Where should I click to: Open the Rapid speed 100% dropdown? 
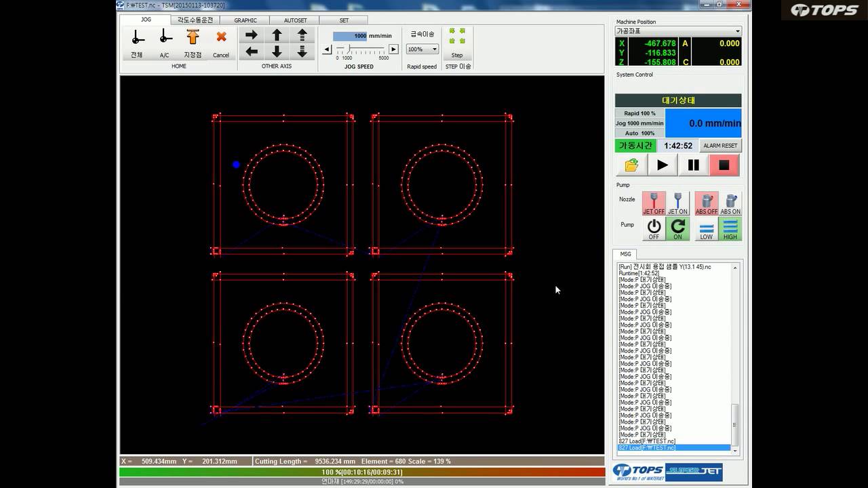422,49
